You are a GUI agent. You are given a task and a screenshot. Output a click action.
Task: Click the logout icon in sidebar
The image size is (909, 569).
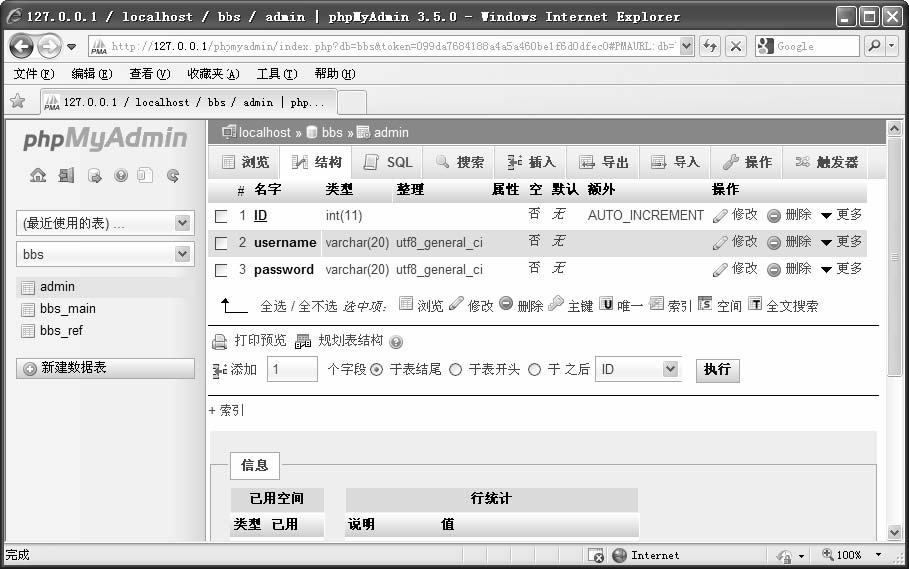66,175
